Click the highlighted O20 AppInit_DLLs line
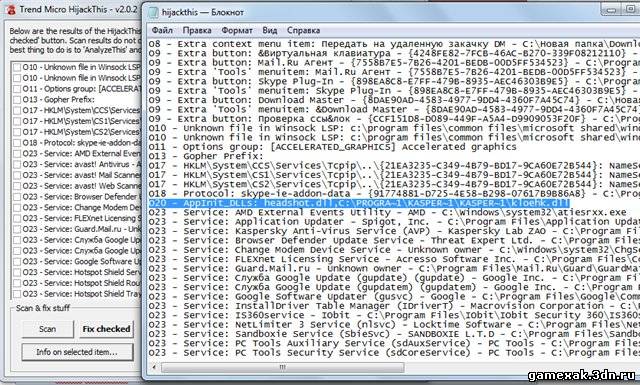640x385 pixels. pyautogui.click(x=359, y=203)
